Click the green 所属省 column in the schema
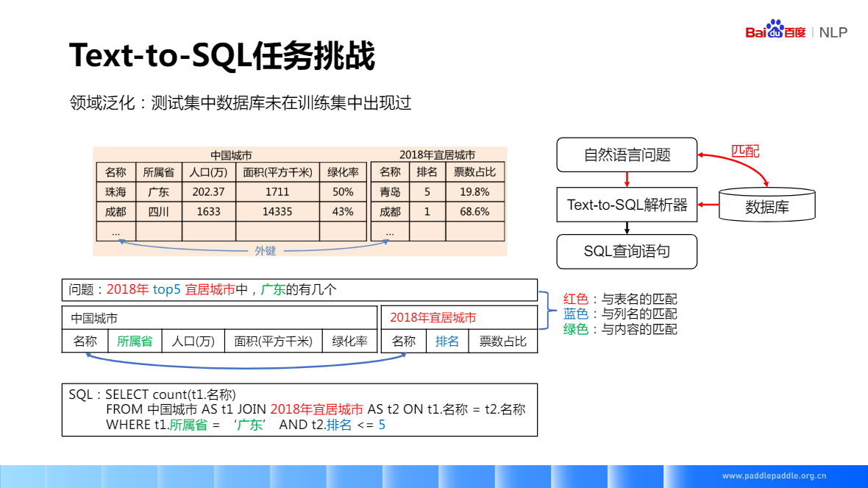The width and height of the screenshot is (868, 488). pos(135,342)
